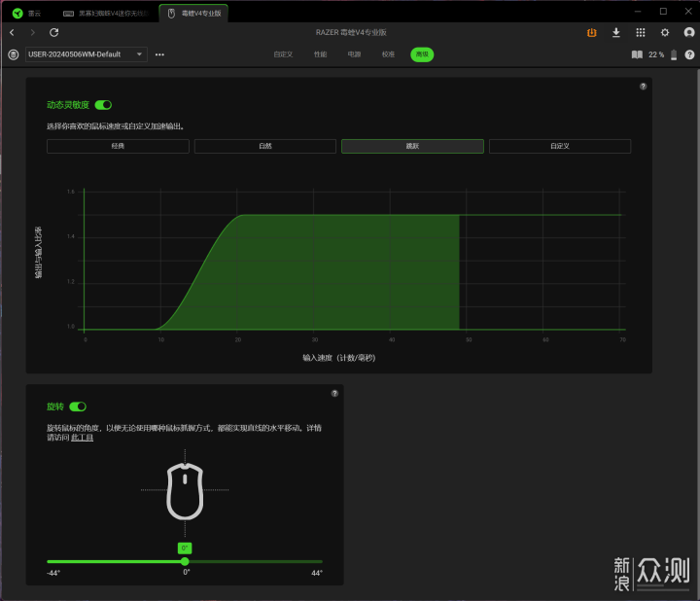Expand the USER-20240506WM-Default profile dropdown

[87, 54]
